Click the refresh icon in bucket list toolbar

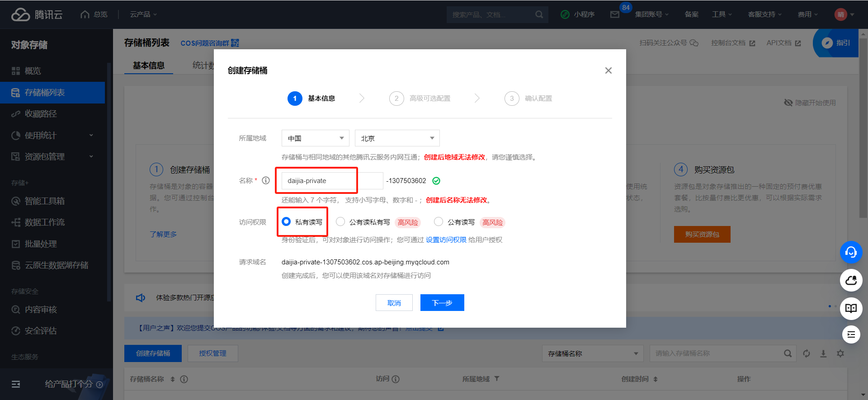tap(807, 353)
